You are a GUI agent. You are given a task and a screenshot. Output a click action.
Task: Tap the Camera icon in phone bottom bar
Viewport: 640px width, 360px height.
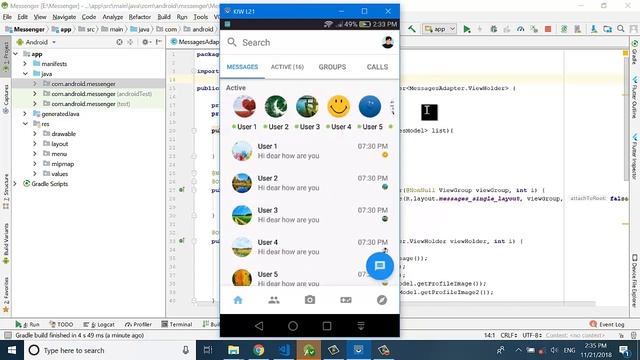click(310, 300)
